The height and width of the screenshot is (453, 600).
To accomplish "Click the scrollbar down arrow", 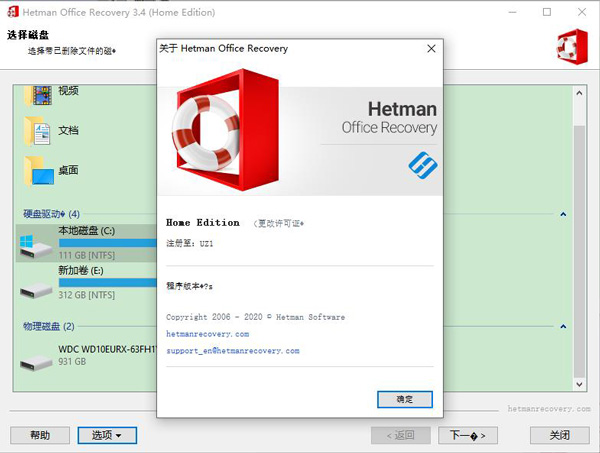I will (579, 384).
